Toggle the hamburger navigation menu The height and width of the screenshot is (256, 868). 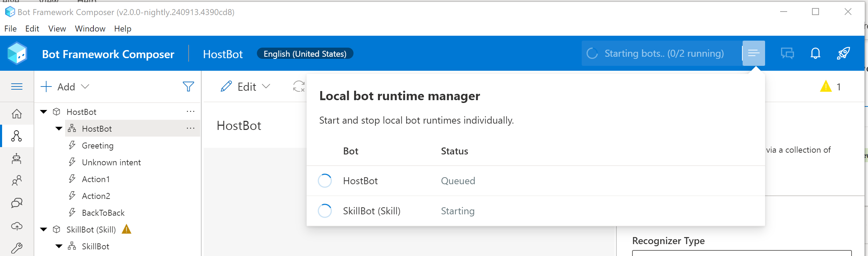[17, 87]
